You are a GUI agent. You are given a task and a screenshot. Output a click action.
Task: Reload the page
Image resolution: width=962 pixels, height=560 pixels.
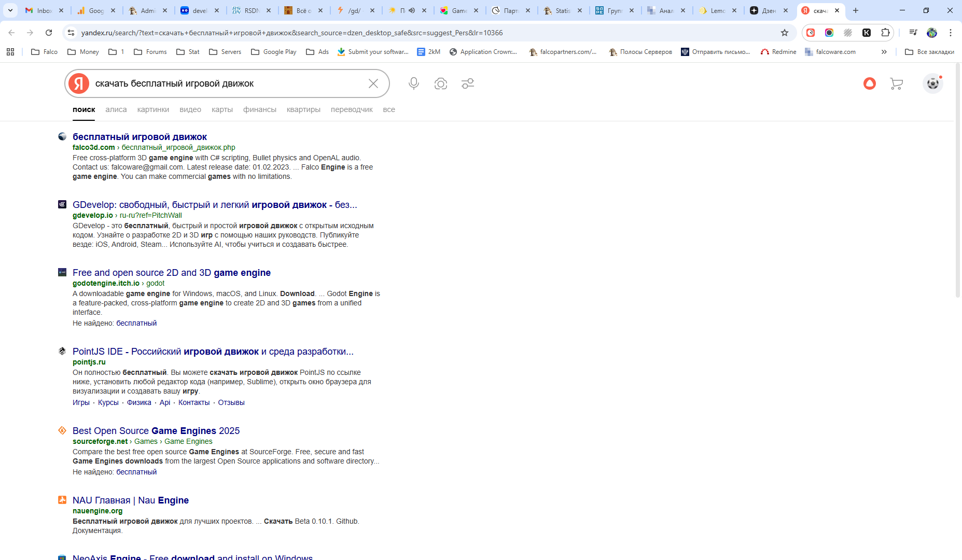(49, 33)
